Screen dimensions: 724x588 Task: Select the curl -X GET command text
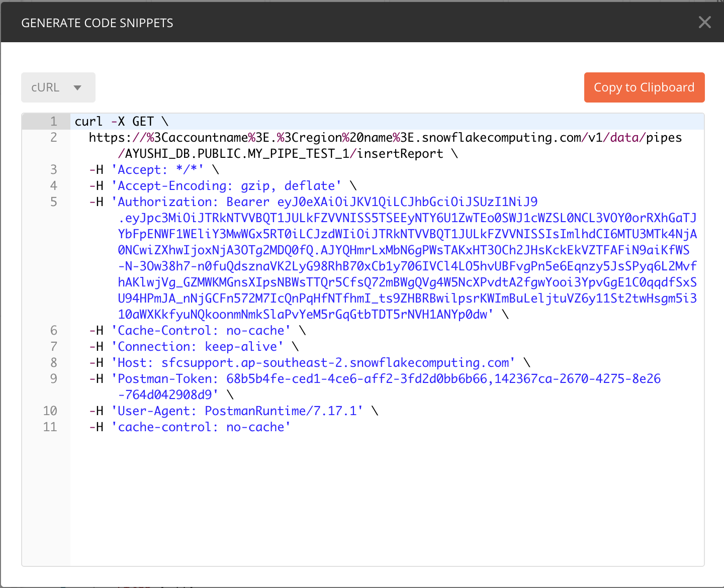click(121, 121)
